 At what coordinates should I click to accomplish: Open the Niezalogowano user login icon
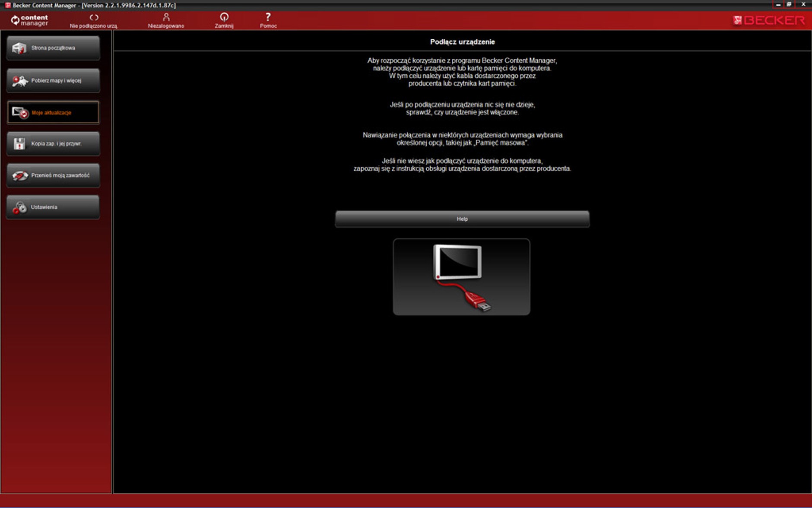click(166, 17)
